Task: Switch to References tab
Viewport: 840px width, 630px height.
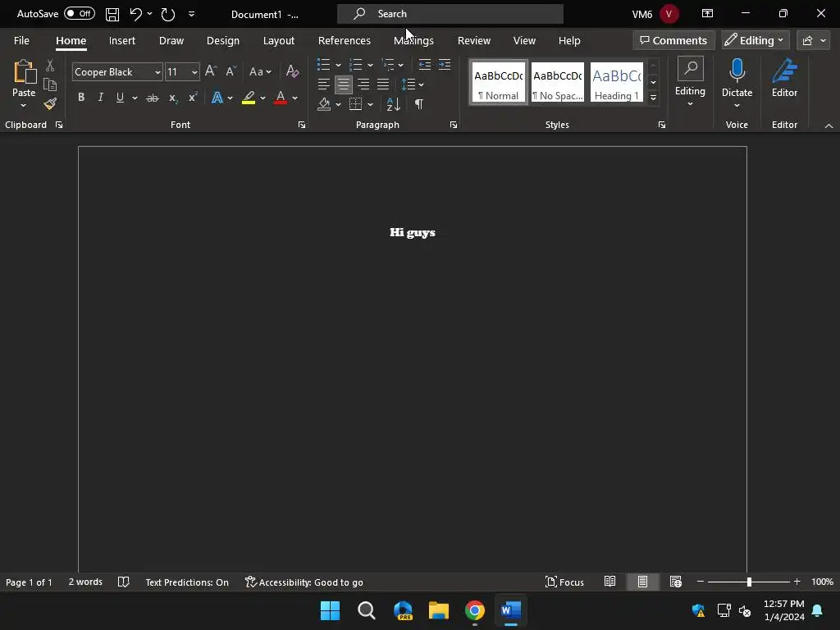Action: click(x=345, y=41)
